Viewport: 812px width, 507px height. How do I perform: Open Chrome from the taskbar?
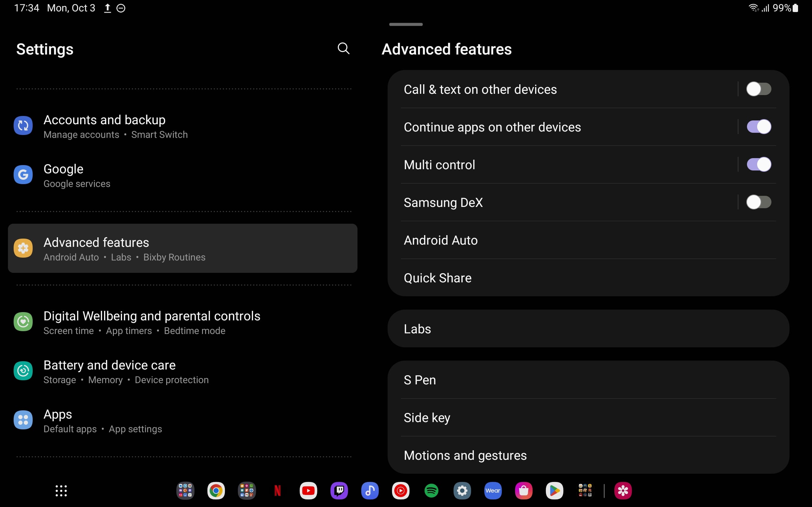[216, 491]
